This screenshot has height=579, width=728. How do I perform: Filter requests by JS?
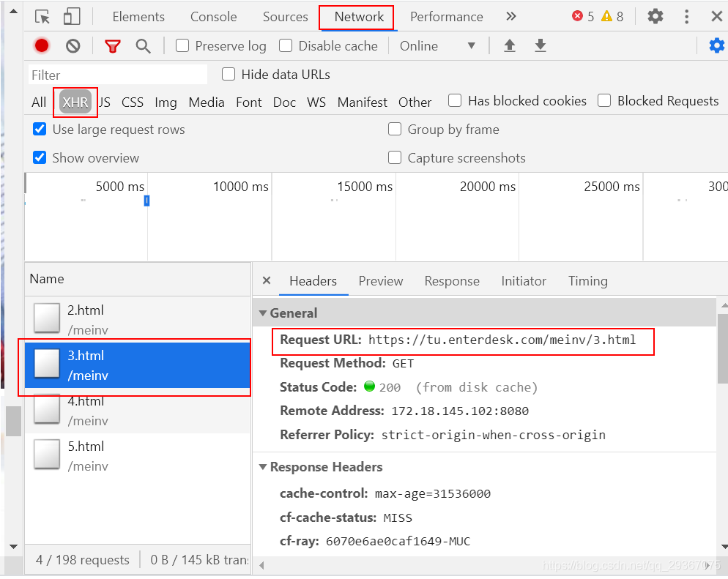pyautogui.click(x=105, y=102)
